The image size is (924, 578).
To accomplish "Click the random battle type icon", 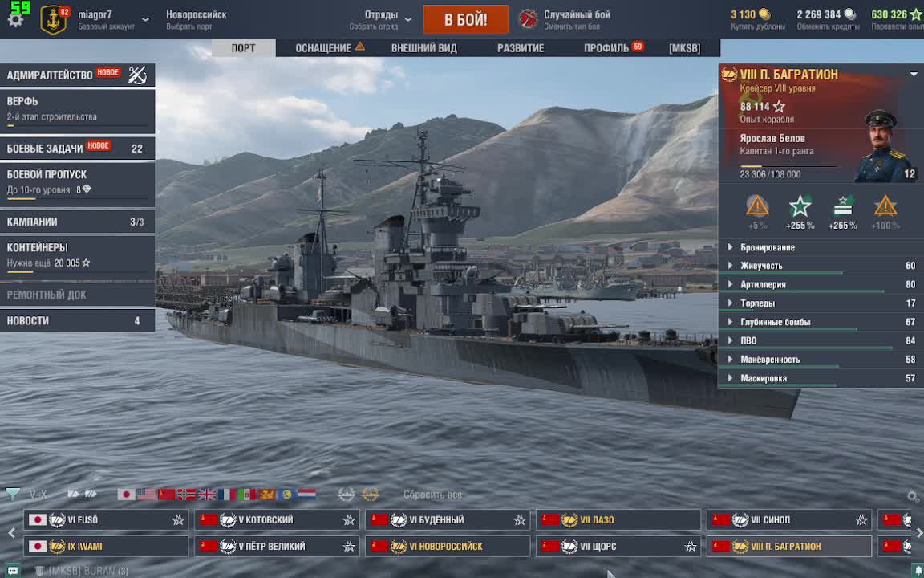I will [x=528, y=19].
